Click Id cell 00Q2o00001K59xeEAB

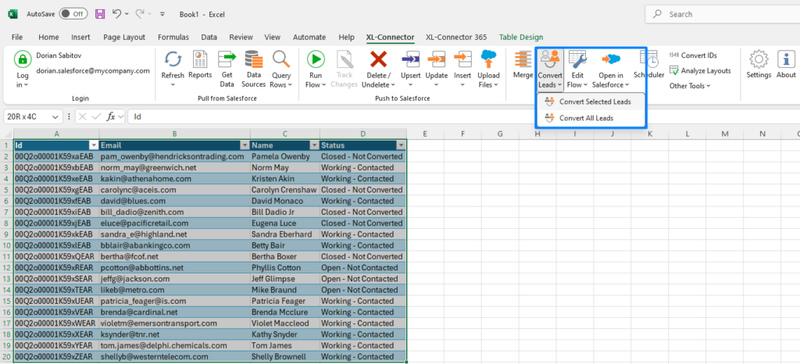click(56, 179)
